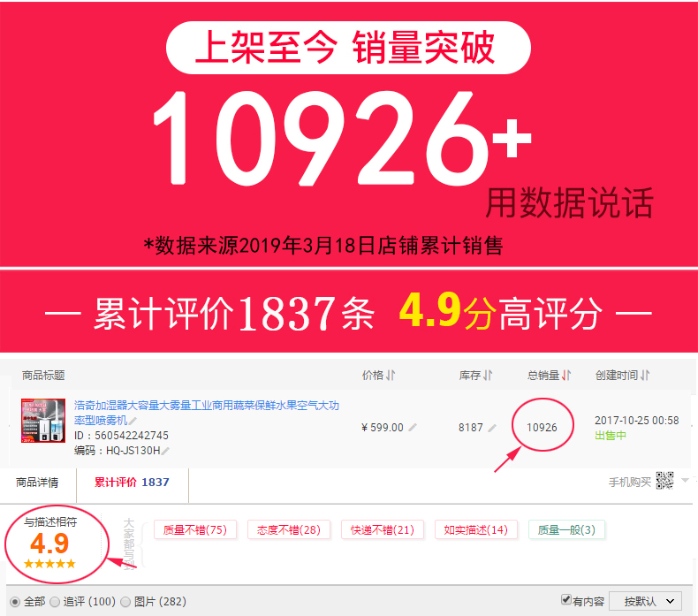Click the 态度不错(28) review tag
The height and width of the screenshot is (616, 698).
[x=289, y=529]
